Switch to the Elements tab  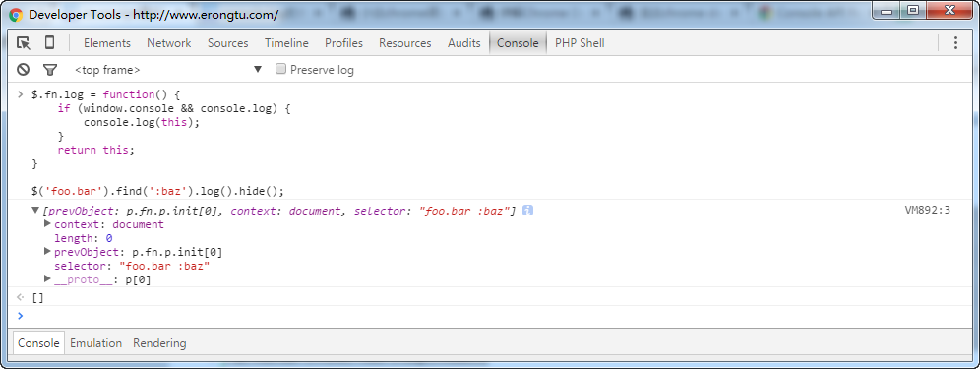[x=107, y=43]
